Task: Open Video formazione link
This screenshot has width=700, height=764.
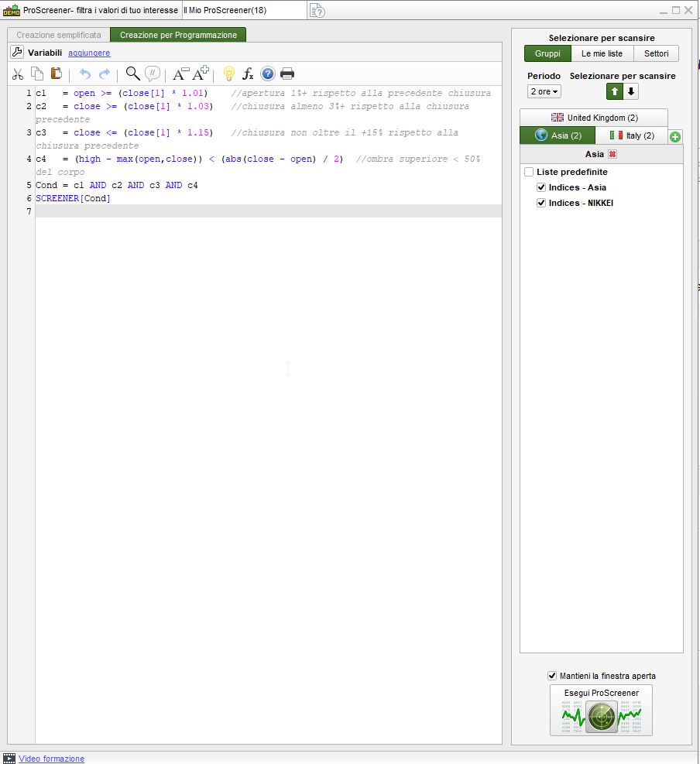Action: [x=51, y=759]
